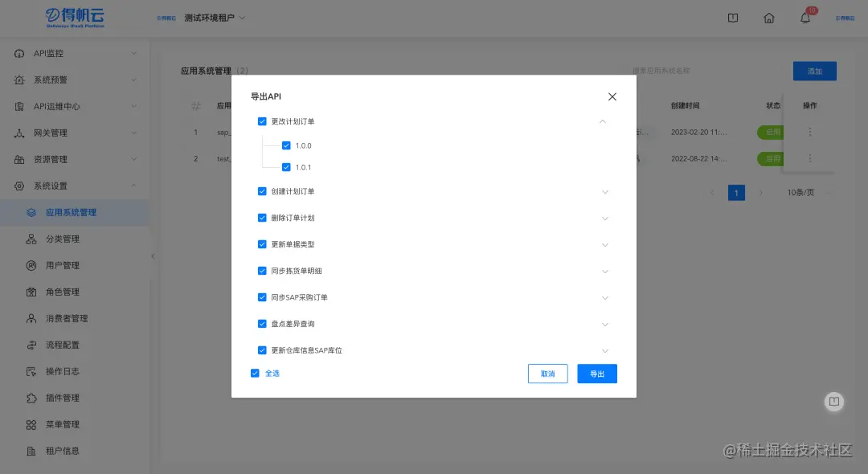
Task: Click the application system search field
Action: tap(703, 71)
